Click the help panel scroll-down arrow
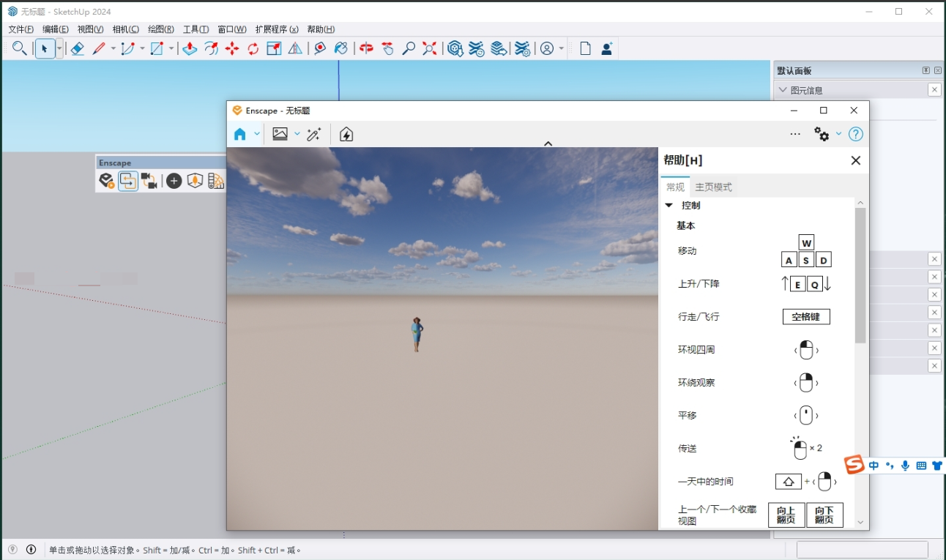The width and height of the screenshot is (946, 560). [x=860, y=523]
